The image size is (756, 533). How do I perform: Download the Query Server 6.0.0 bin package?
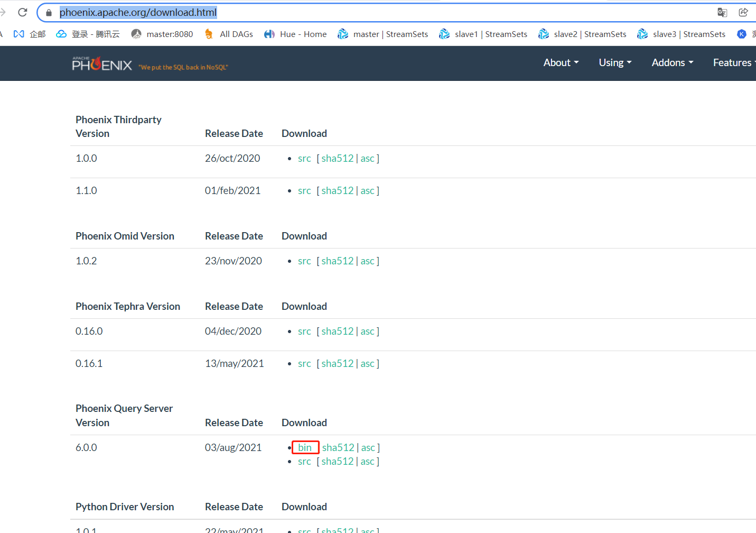(x=305, y=447)
